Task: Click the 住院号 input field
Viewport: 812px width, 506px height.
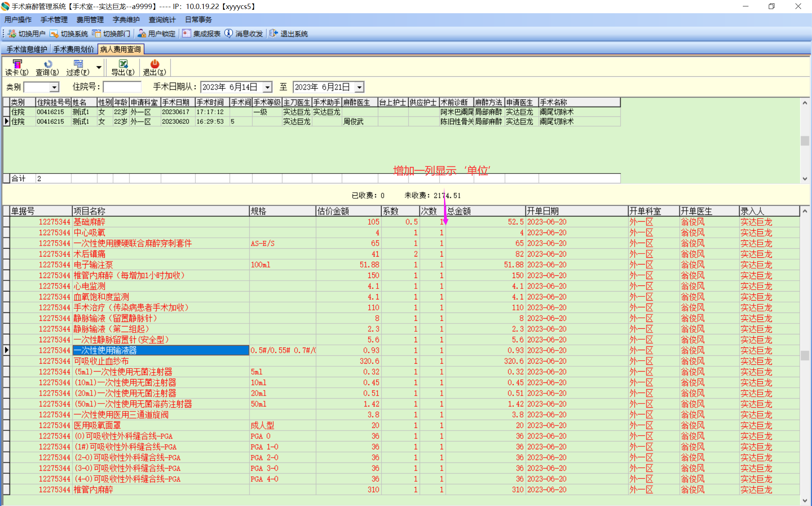Action: tap(122, 87)
